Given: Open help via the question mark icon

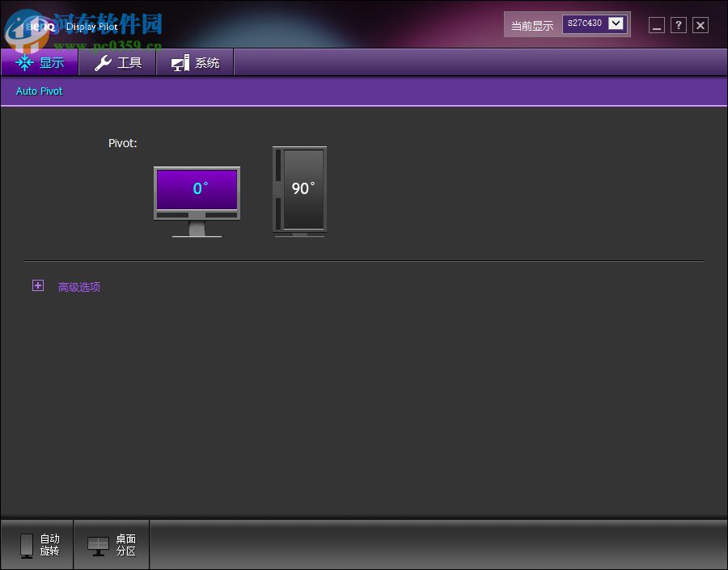Looking at the screenshot, I should (678, 25).
